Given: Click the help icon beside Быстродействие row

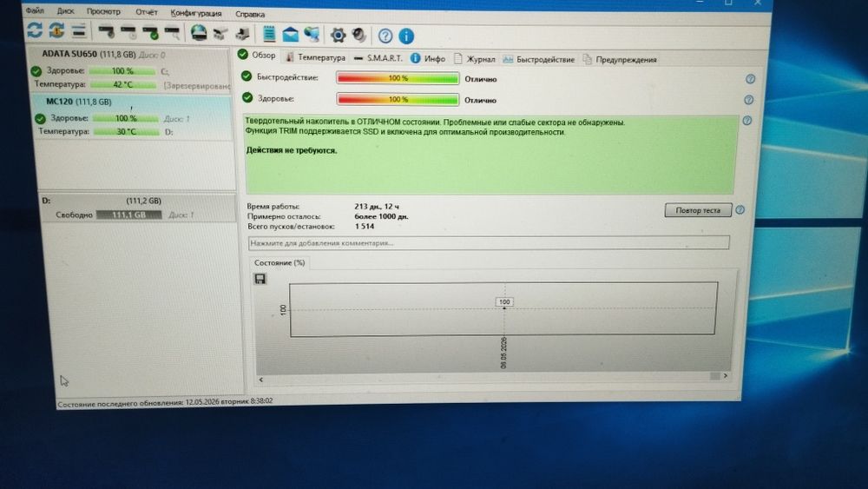Looking at the screenshot, I should pos(750,79).
